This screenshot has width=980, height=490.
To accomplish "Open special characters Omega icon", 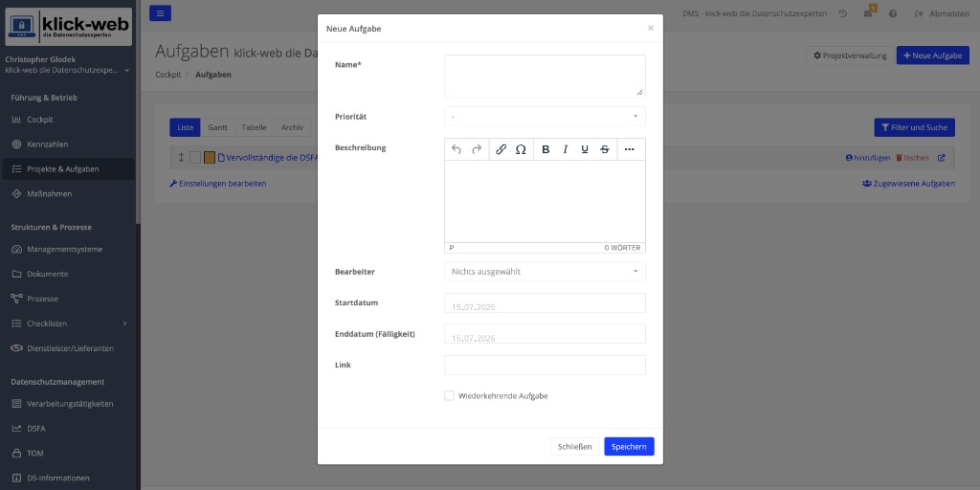I will pos(521,149).
